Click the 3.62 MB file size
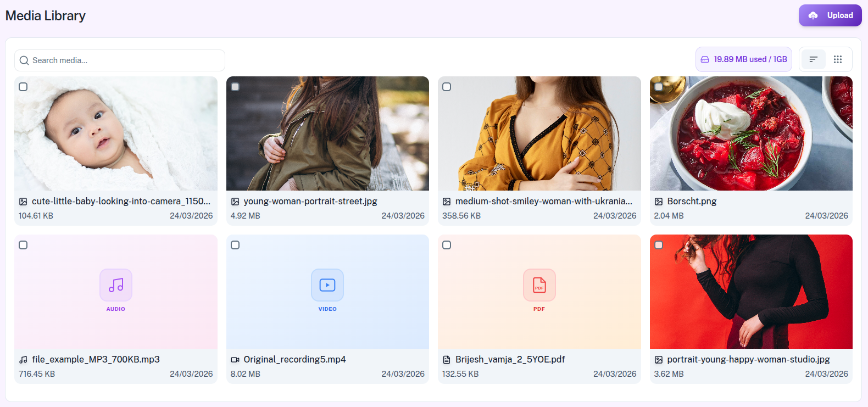Viewport: 868px width, 407px height. click(669, 374)
